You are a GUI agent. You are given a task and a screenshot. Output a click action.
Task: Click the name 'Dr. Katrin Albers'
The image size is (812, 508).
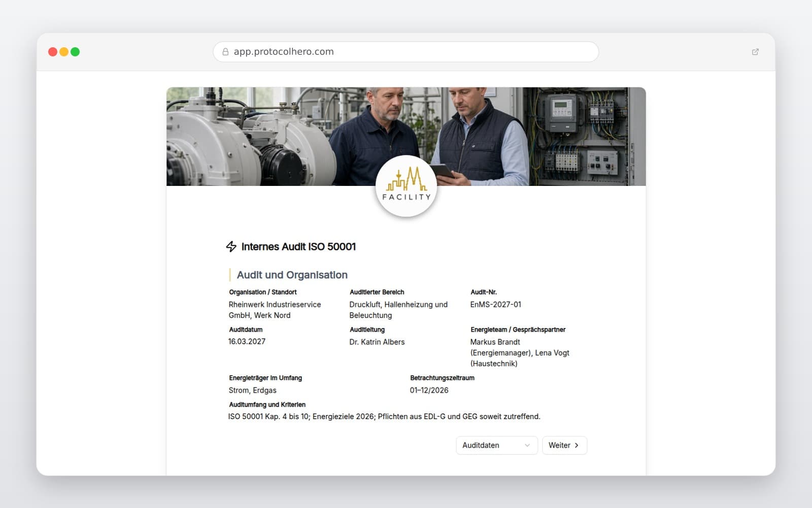click(x=377, y=342)
